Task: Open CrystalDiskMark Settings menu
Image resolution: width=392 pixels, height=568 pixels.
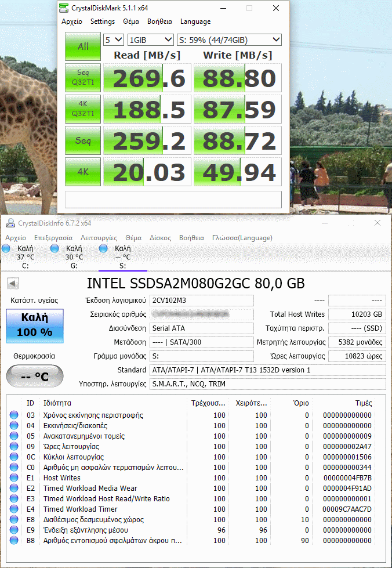Action: click(x=103, y=21)
